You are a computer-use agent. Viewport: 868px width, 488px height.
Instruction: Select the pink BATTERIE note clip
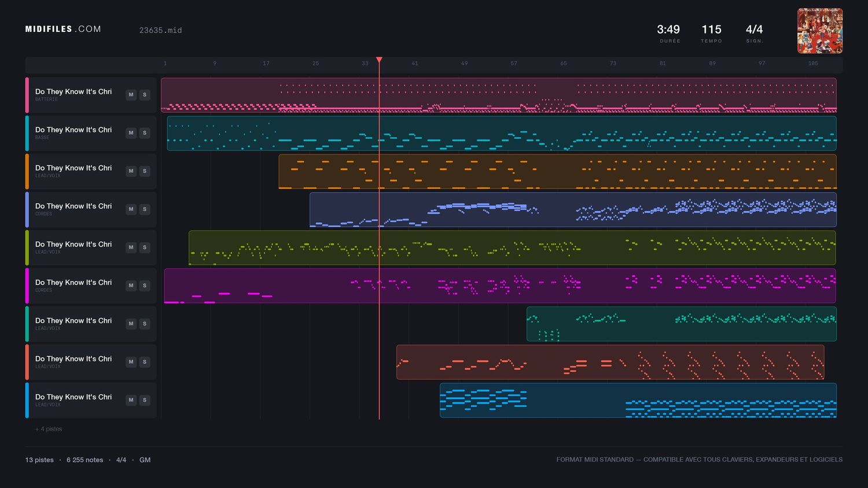[499, 95]
